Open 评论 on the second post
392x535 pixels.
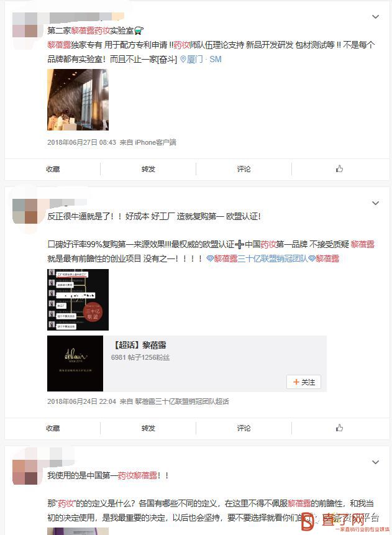244,428
